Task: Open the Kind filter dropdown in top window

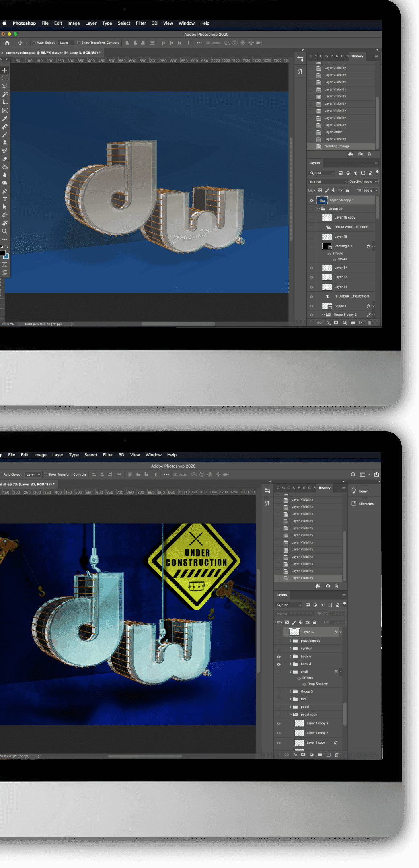Action: (322, 173)
